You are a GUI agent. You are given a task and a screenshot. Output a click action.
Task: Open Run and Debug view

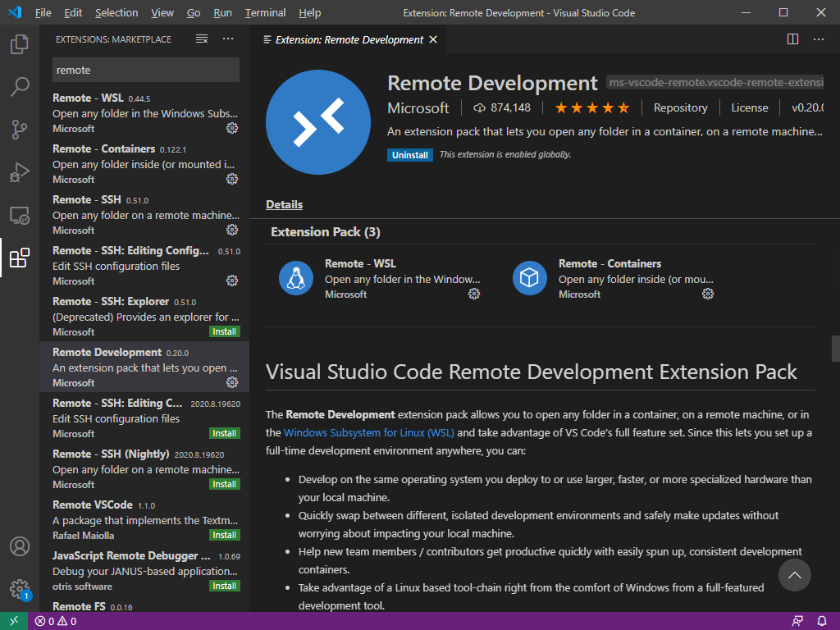(x=20, y=172)
